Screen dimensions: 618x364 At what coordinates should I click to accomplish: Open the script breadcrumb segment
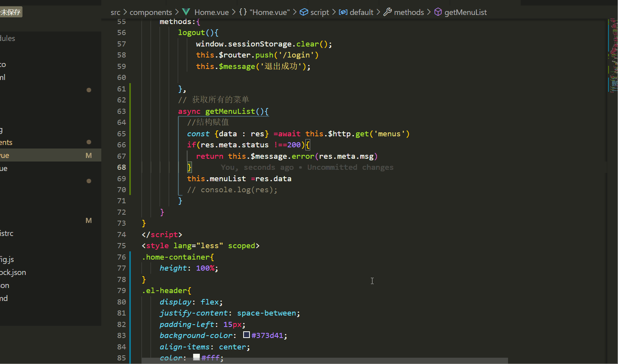coord(320,12)
